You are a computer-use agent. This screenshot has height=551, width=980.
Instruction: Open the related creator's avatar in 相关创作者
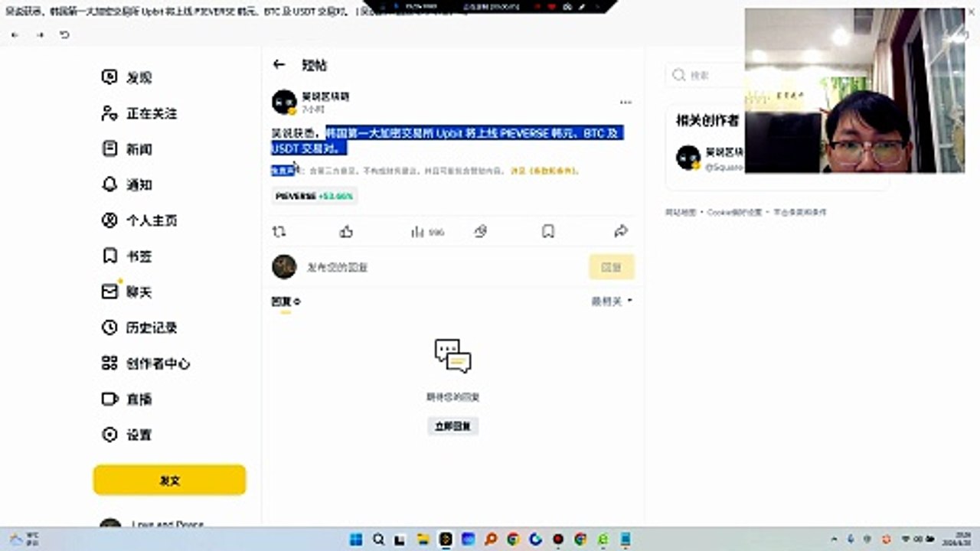(688, 158)
